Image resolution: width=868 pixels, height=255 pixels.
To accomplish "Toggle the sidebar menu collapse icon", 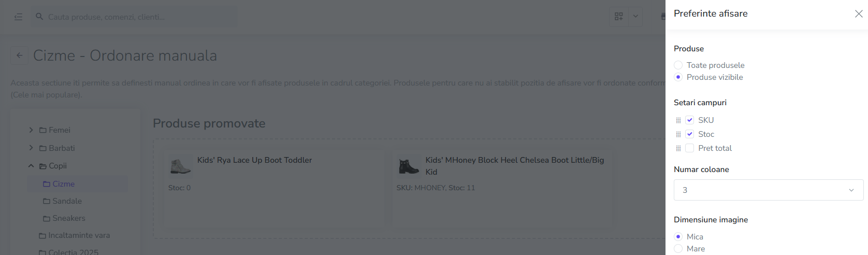I will point(18,17).
